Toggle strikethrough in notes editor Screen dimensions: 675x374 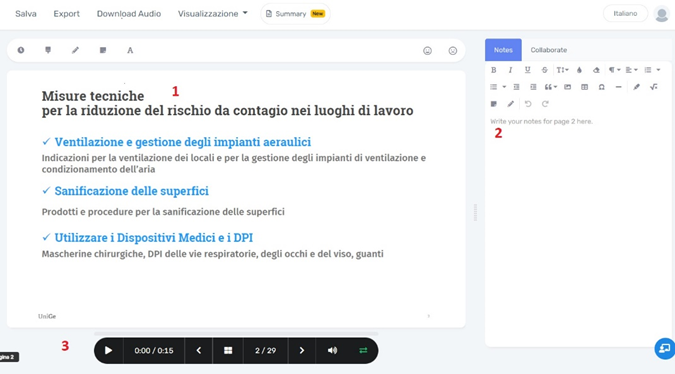545,70
